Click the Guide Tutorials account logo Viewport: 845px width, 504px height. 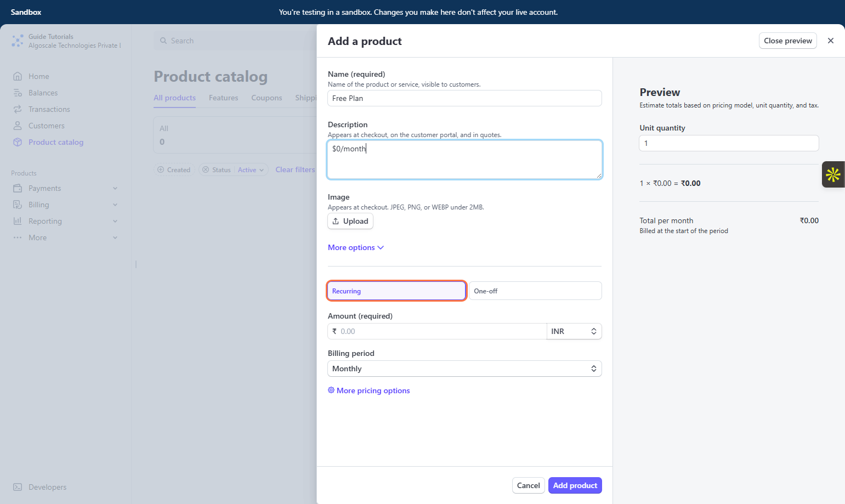tap(18, 41)
